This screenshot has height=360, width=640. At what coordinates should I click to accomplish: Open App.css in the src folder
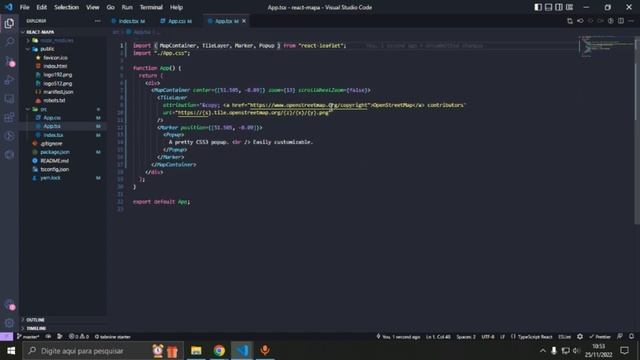pyautogui.click(x=52, y=118)
